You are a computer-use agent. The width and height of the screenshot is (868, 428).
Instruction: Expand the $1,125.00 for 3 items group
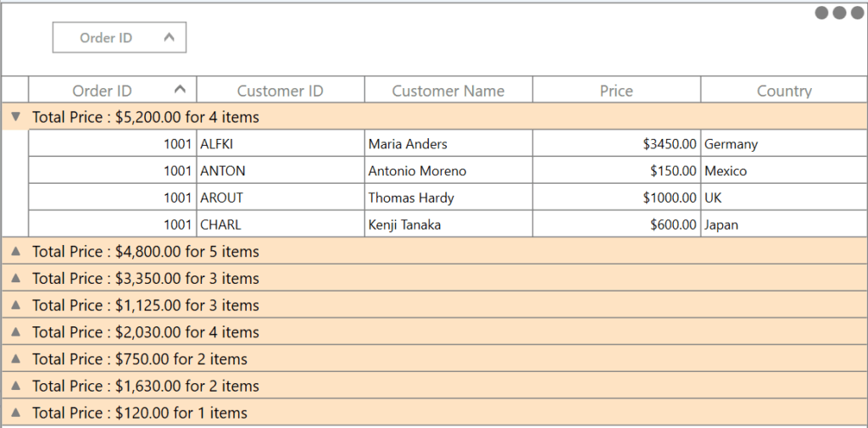15,305
